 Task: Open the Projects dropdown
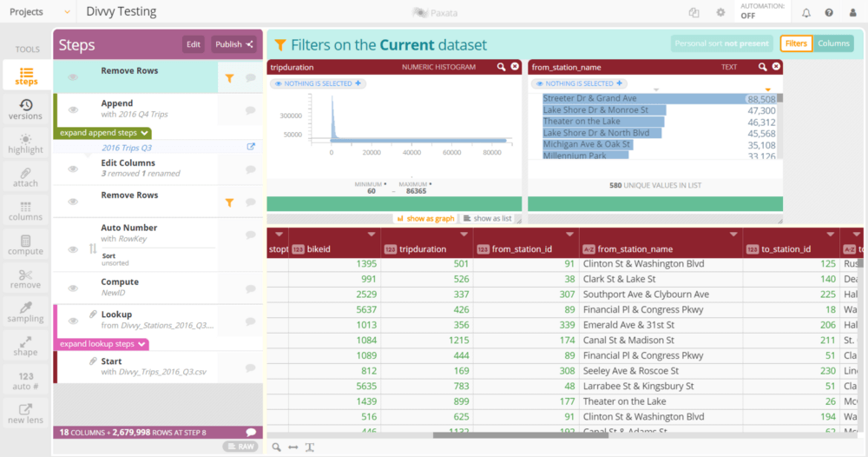(38, 12)
